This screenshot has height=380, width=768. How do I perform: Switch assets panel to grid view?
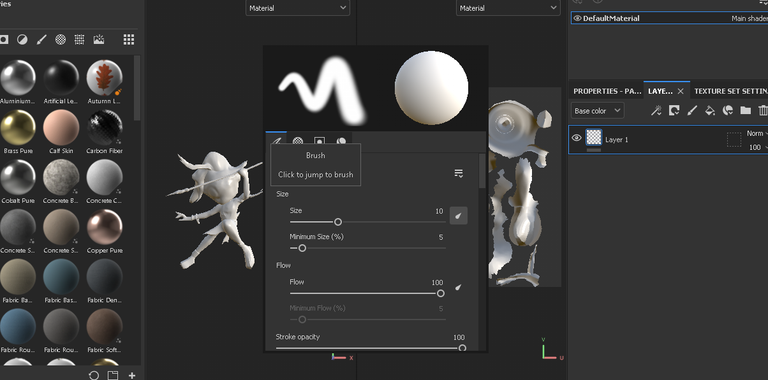pos(129,40)
